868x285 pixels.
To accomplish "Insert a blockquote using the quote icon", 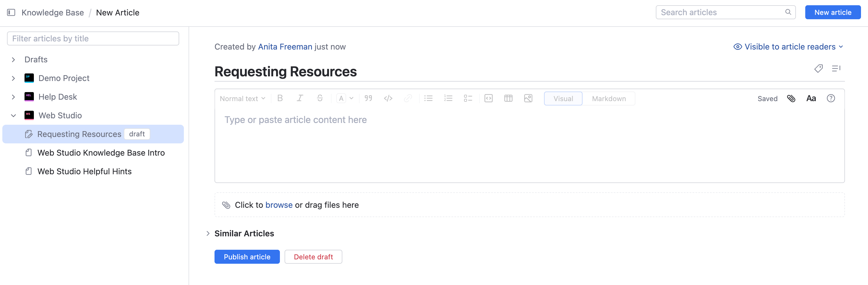I will 368,98.
